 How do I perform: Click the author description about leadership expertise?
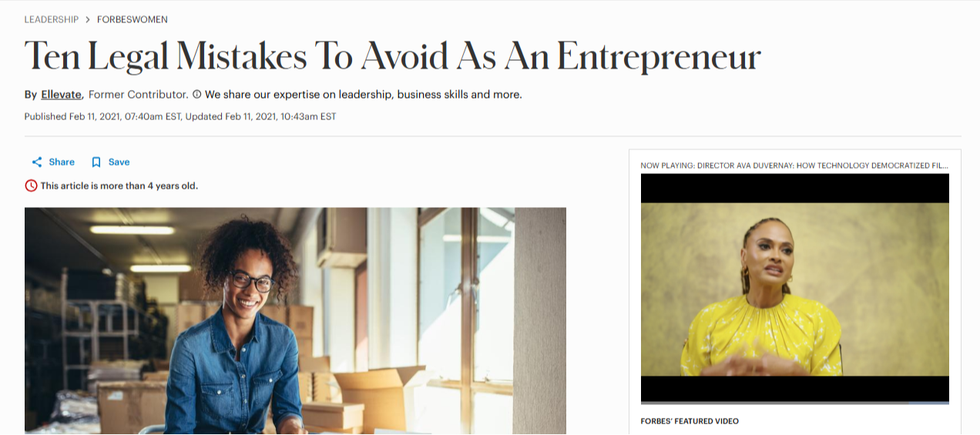pyautogui.click(x=364, y=95)
